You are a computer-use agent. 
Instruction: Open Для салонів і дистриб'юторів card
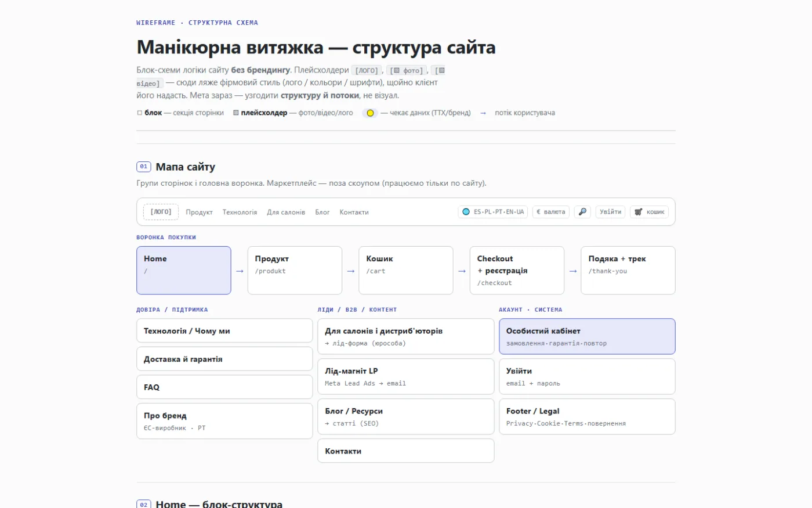pyautogui.click(x=406, y=336)
